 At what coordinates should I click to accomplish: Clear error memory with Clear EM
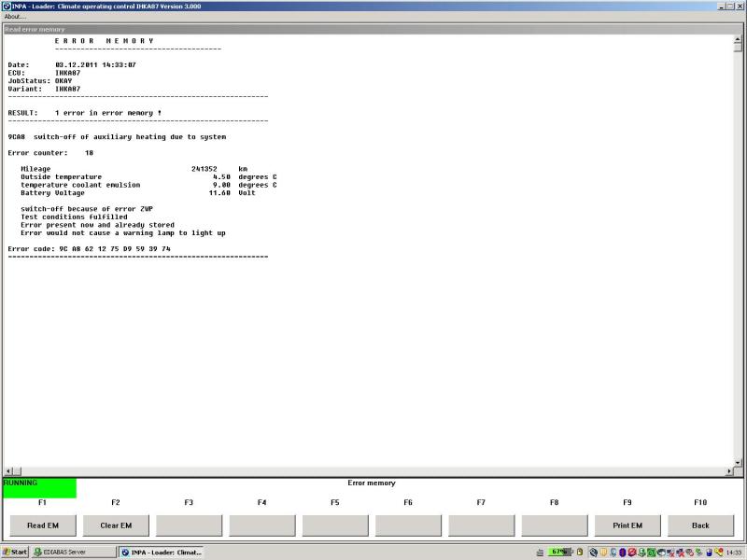(116, 525)
